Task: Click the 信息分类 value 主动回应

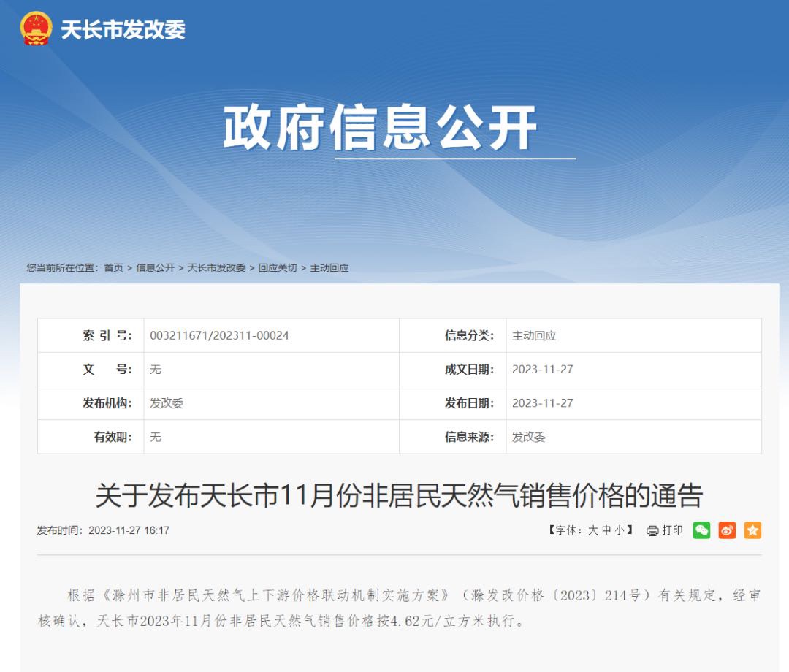Action: 534,335
